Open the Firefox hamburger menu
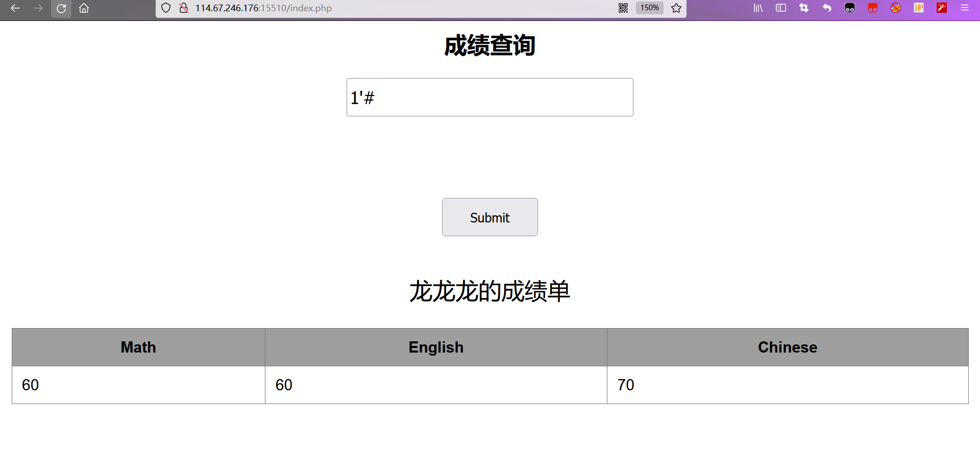Viewport: 980px width, 475px height. [x=965, y=8]
